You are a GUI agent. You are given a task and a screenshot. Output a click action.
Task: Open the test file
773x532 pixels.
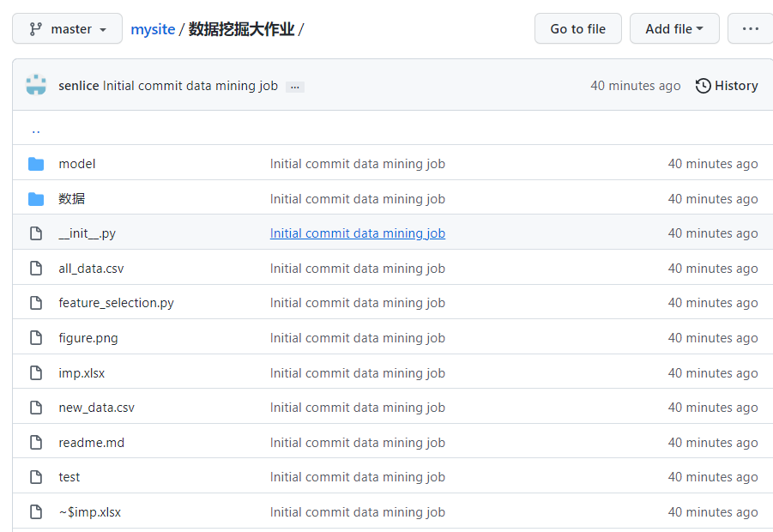click(x=69, y=477)
